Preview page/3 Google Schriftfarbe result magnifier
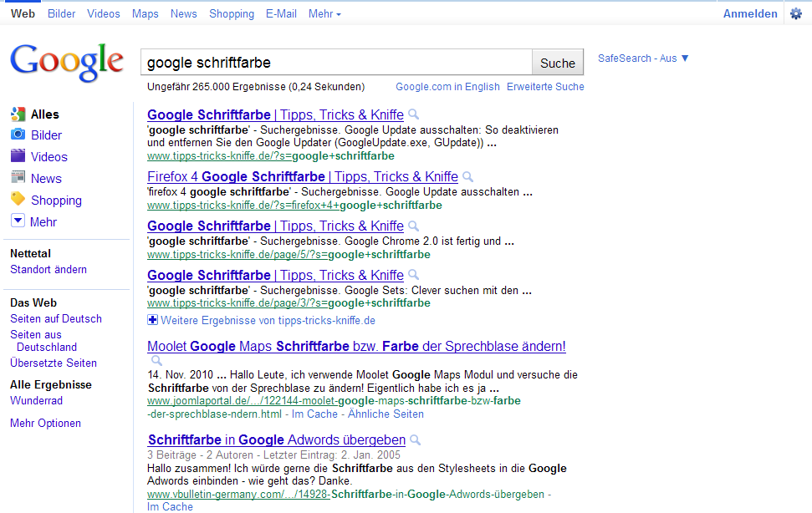Image resolution: width=812 pixels, height=513 pixels. coord(413,275)
